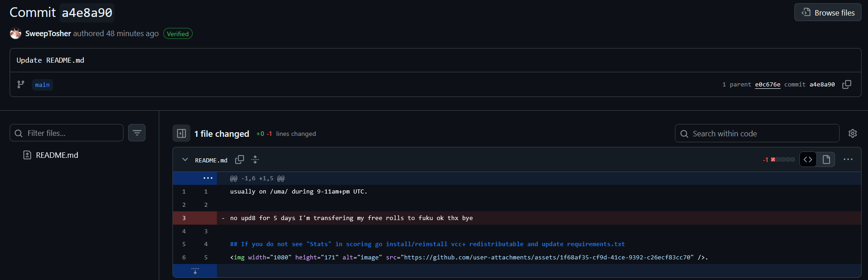Open diff view settings gear
Viewport: 868px width, 280px height.
[852, 133]
